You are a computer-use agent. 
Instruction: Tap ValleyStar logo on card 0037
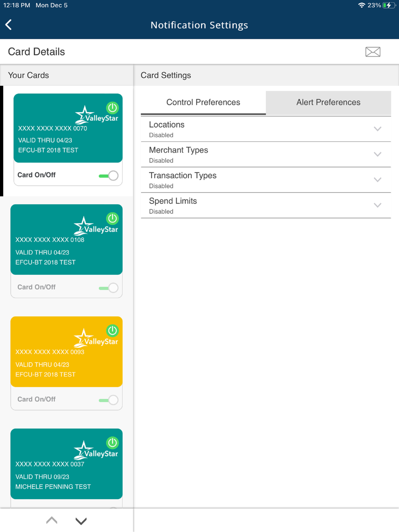coord(96,450)
